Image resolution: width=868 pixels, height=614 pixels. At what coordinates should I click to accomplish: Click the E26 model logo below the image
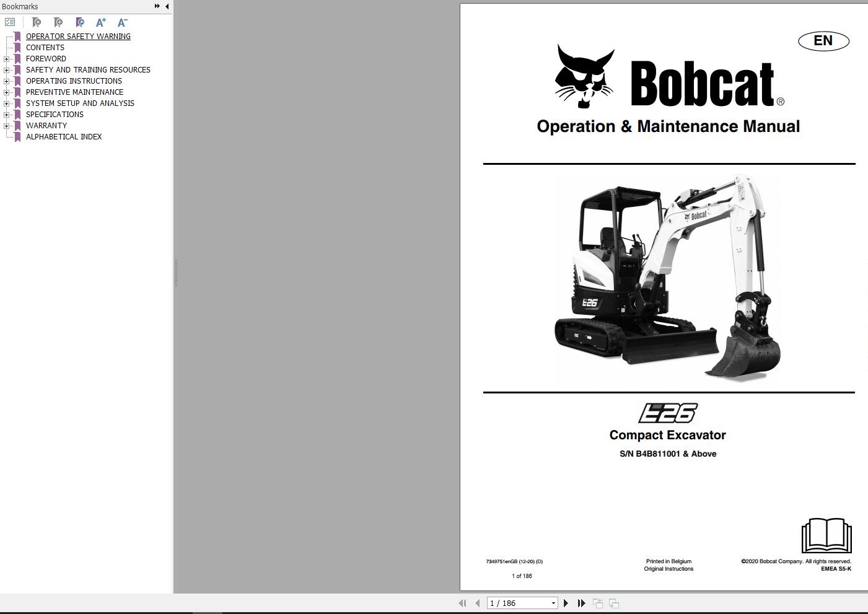tap(668, 413)
